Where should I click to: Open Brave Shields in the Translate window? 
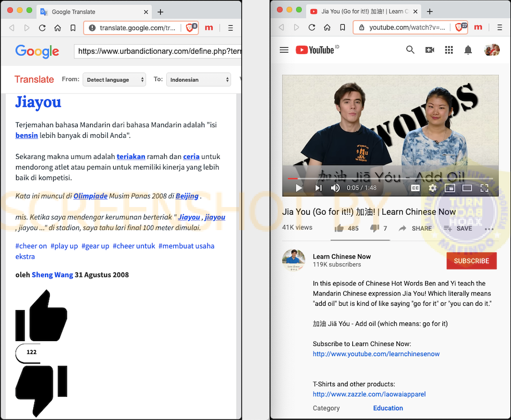click(x=191, y=27)
